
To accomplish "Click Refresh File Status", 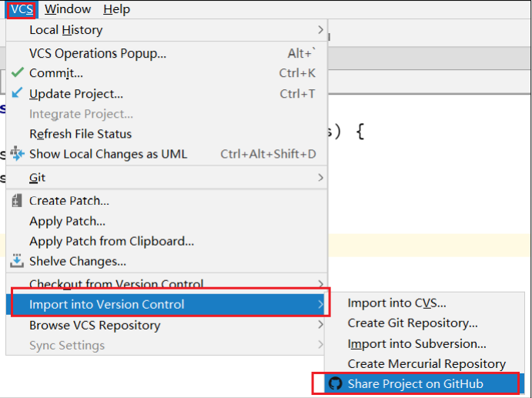I will point(81,134).
